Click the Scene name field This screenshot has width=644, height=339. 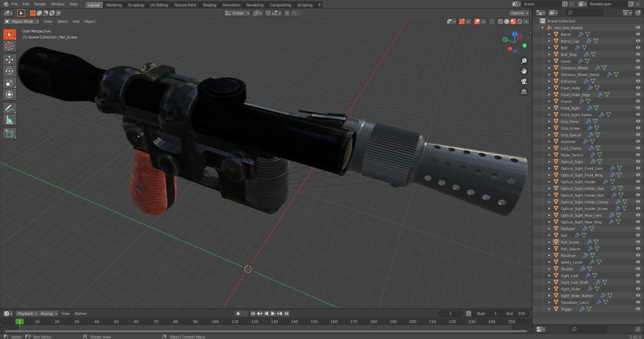click(x=542, y=4)
